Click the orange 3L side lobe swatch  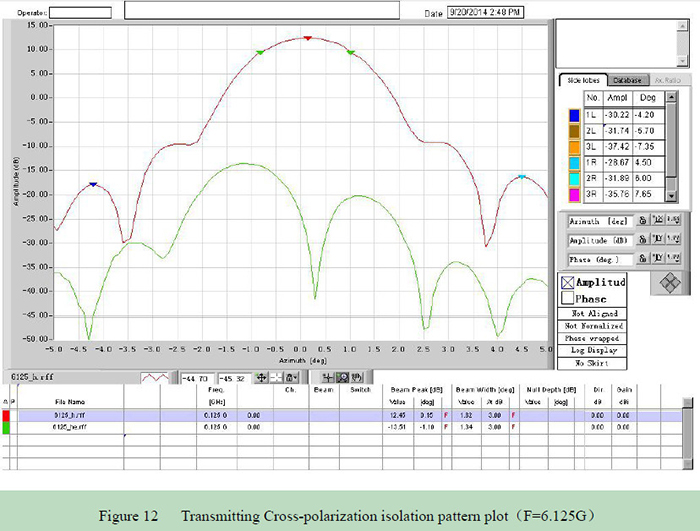[x=574, y=147]
